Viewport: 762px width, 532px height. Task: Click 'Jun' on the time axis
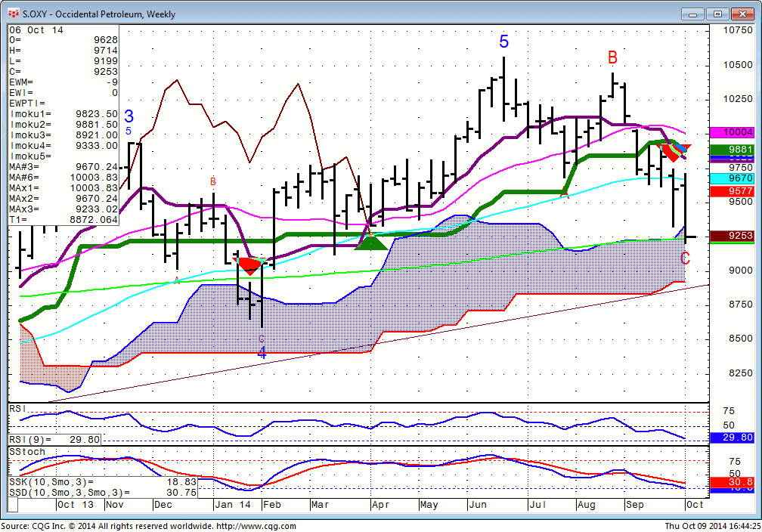(x=478, y=505)
